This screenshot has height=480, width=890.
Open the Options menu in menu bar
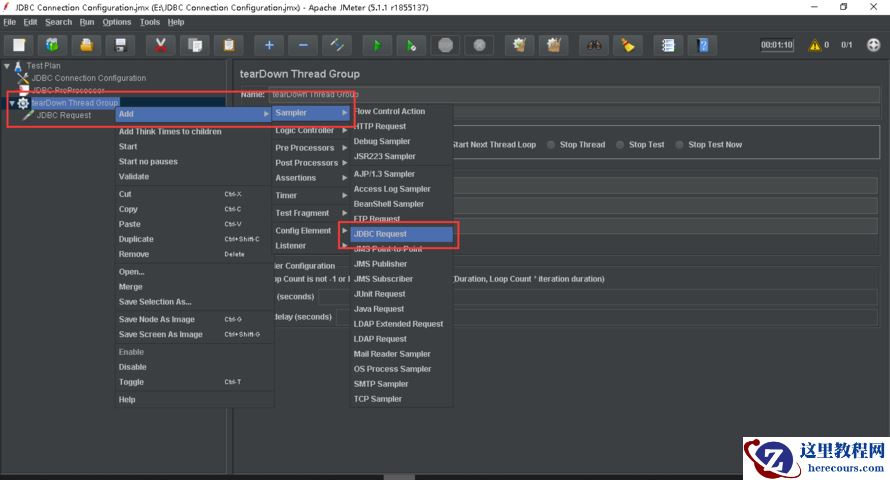(116, 22)
